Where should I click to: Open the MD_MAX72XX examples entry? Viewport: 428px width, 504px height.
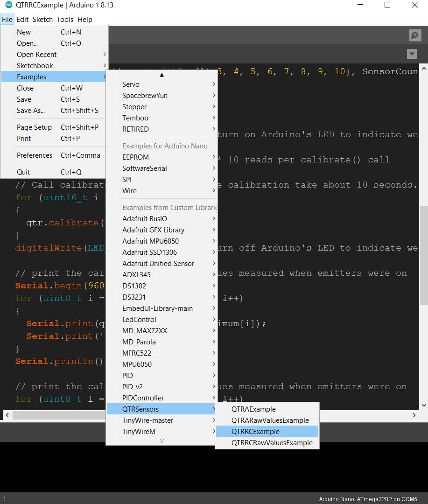tap(162, 331)
